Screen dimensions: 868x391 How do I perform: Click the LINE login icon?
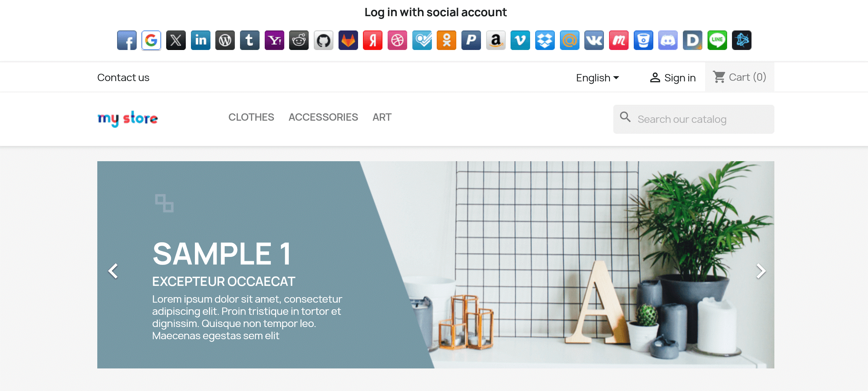coord(717,41)
